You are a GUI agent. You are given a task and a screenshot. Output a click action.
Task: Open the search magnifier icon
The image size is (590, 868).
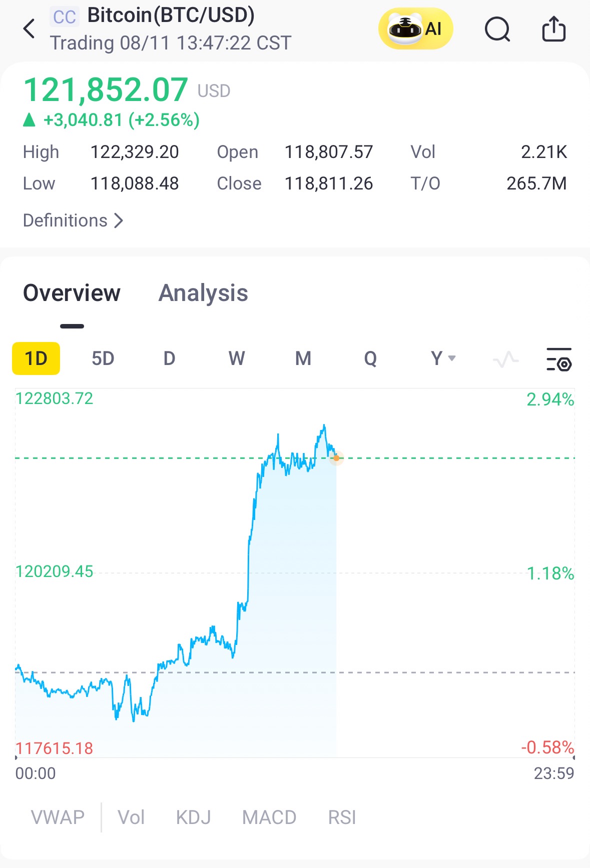pos(497,29)
